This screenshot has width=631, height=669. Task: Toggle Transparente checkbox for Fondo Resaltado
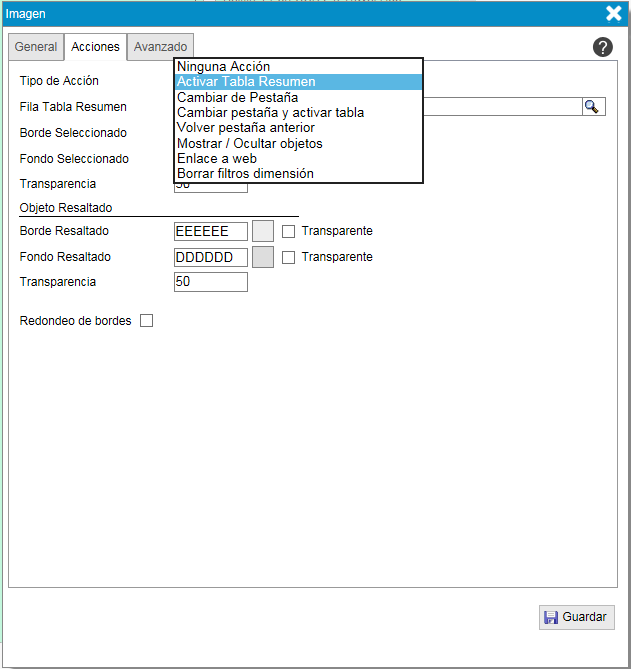288,257
